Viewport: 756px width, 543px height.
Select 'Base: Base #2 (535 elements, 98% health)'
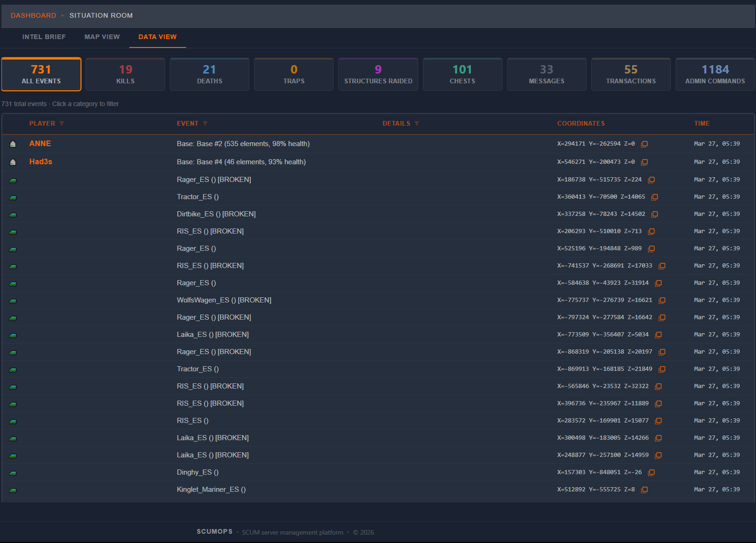tap(243, 144)
